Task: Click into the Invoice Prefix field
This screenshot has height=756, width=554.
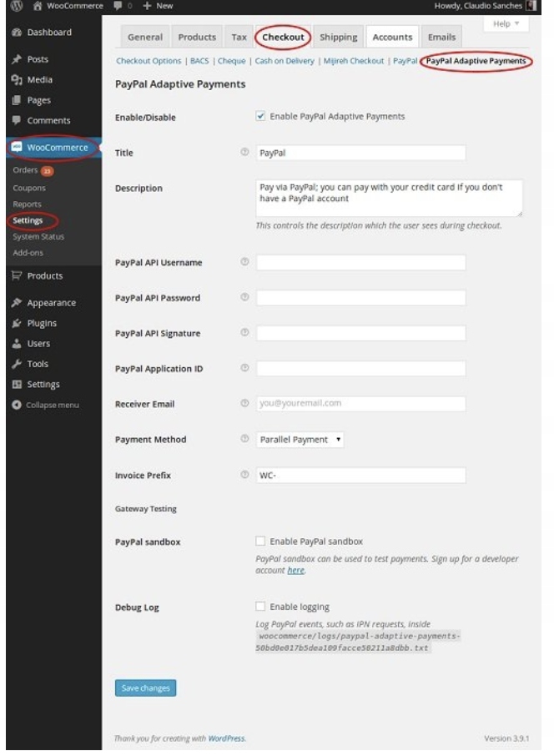Action: point(360,475)
